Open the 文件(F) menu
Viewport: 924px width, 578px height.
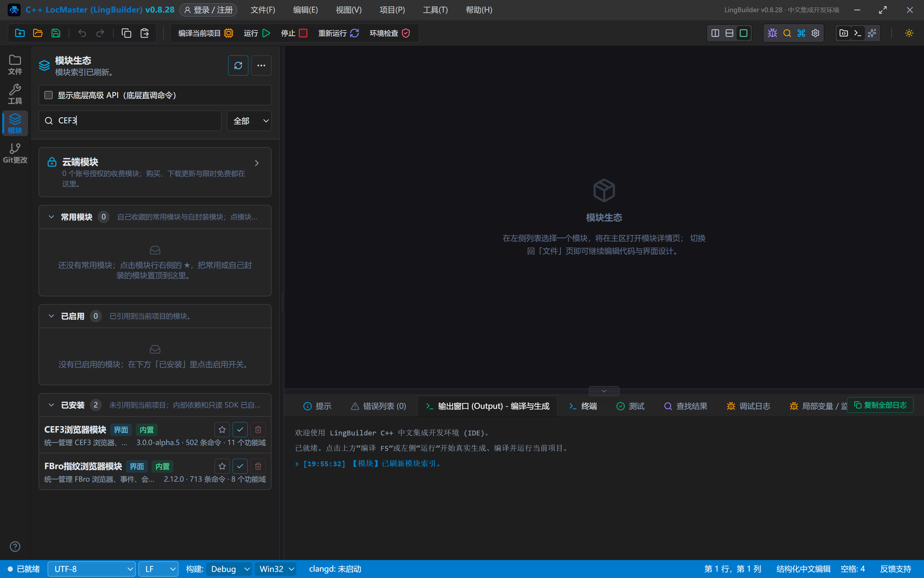pyautogui.click(x=263, y=10)
